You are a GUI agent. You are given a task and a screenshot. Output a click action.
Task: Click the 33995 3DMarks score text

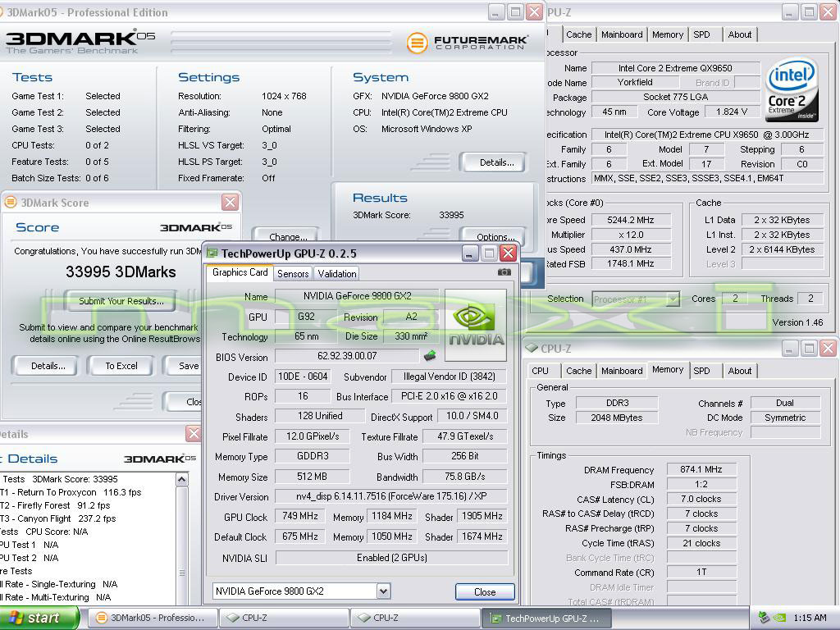coord(121,272)
